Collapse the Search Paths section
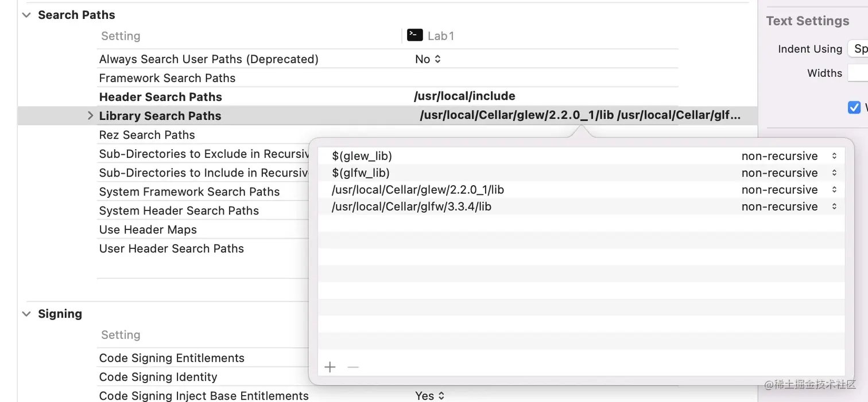This screenshot has width=868, height=402. [x=26, y=15]
